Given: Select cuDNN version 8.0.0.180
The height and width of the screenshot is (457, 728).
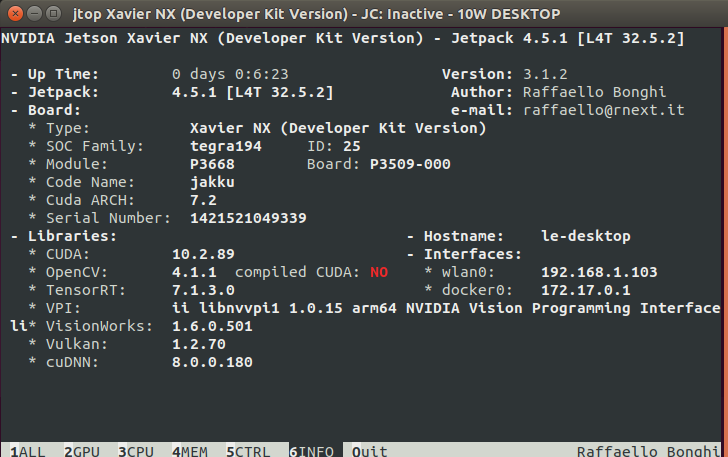Looking at the screenshot, I should pos(212,362).
